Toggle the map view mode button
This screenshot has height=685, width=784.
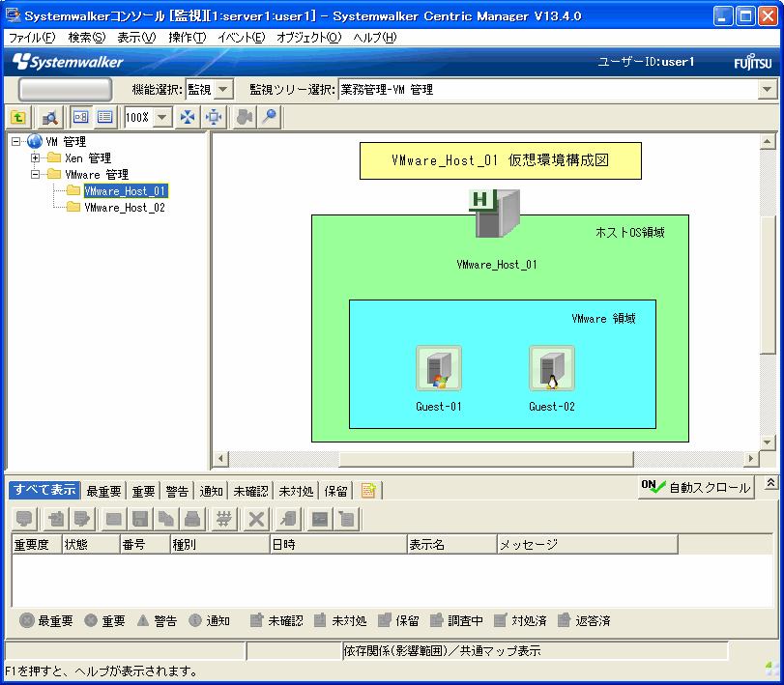point(81,117)
